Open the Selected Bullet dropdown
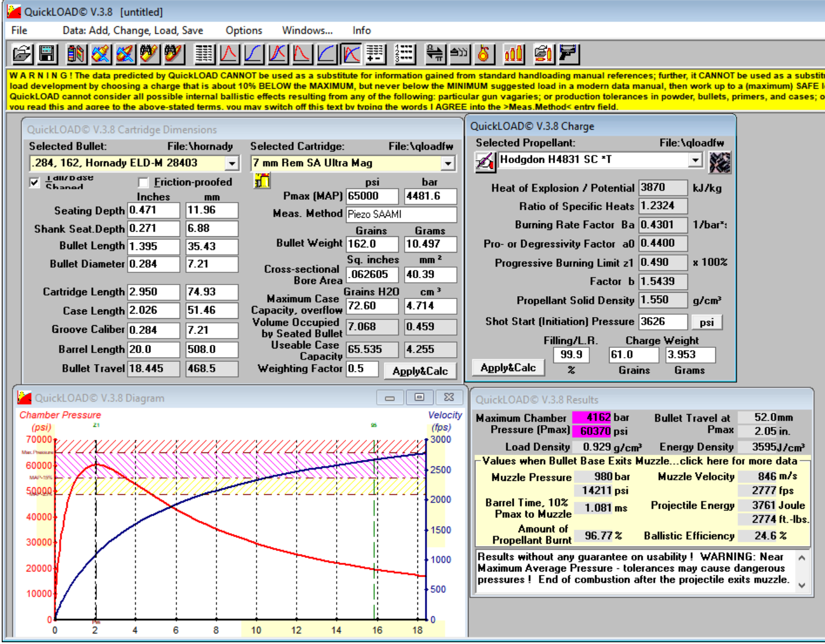 click(232, 164)
